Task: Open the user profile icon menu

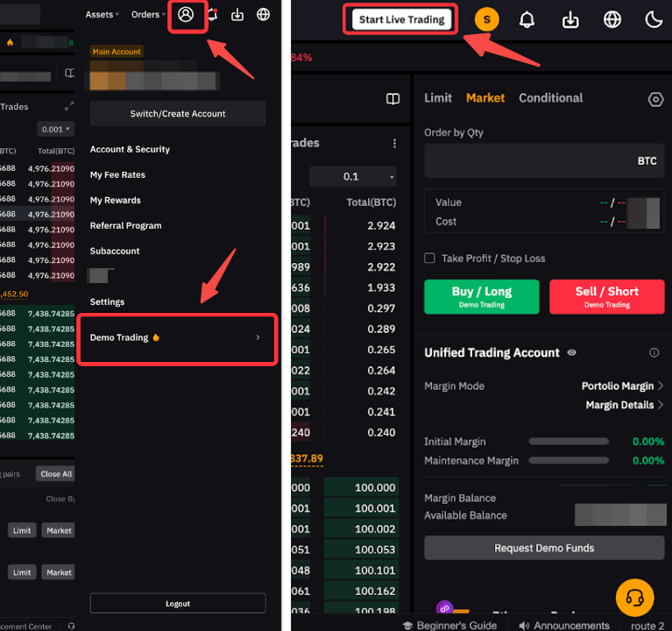Action: [186, 15]
